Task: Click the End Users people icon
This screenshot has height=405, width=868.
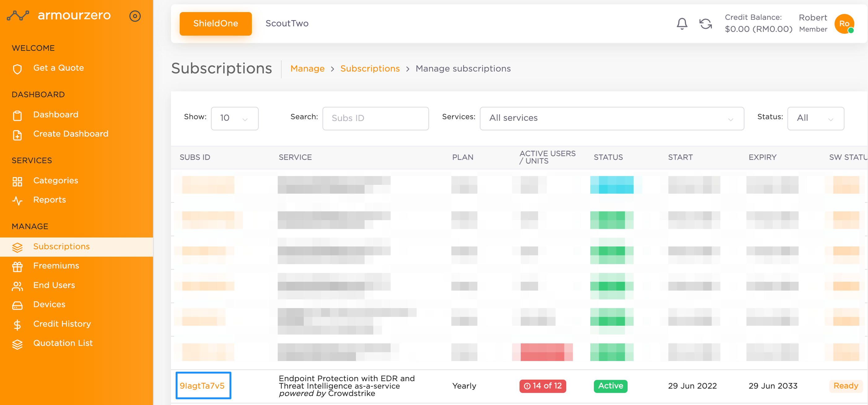Action: 17,286
